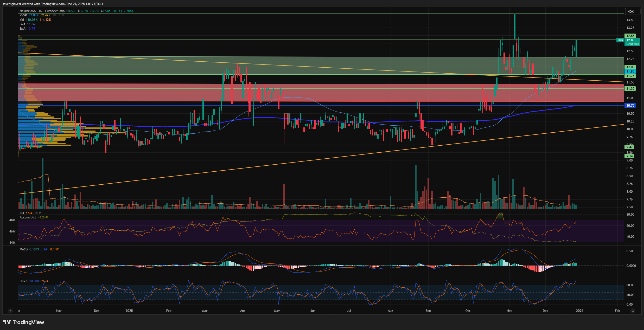644x330 pixels.
Task: Click the Stoch indicator label
Action: [23, 281]
